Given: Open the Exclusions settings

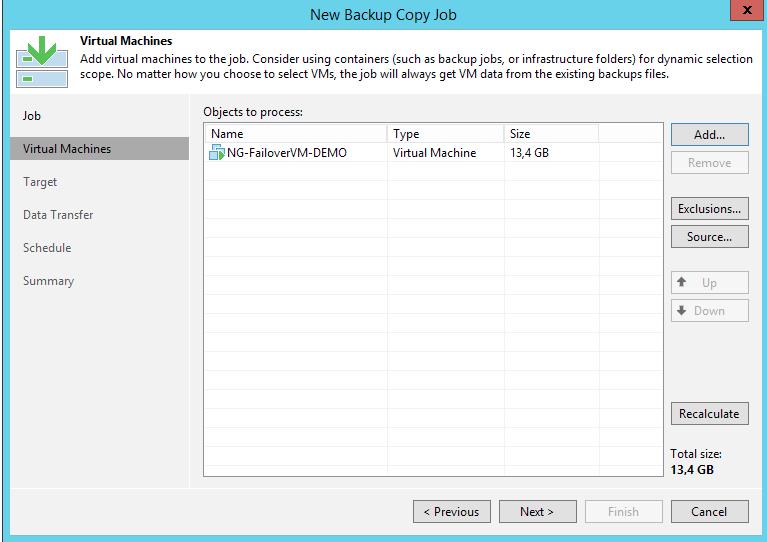Looking at the screenshot, I should coord(709,209).
